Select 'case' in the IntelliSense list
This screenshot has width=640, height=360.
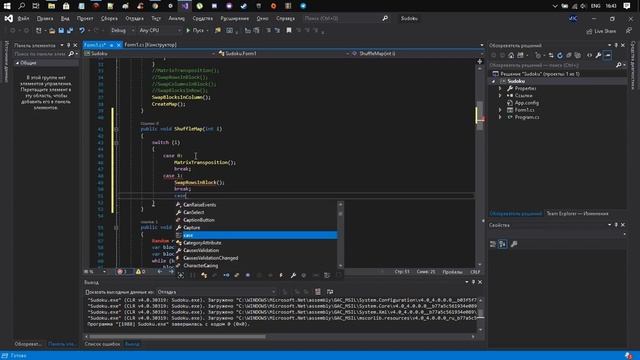coord(256,235)
